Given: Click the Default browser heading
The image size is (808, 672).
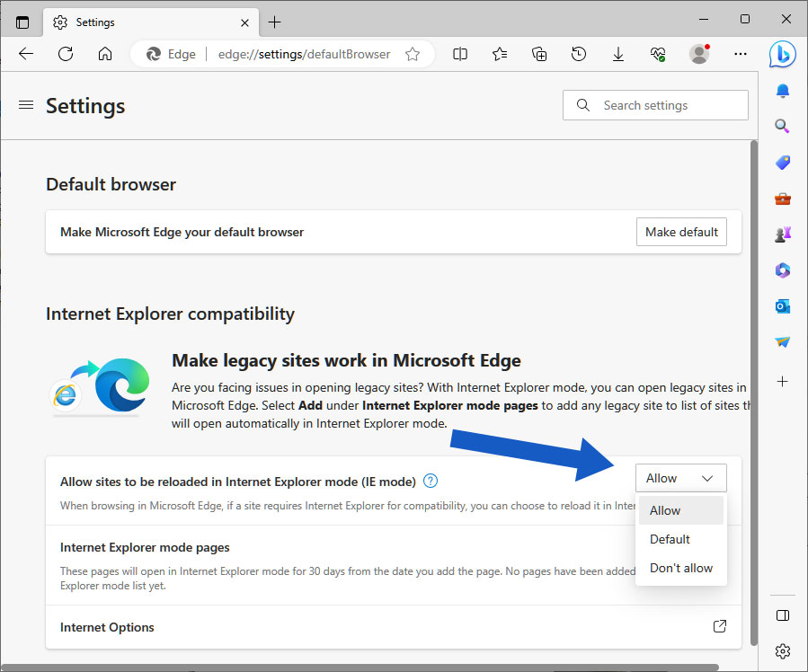Looking at the screenshot, I should pos(111,184).
